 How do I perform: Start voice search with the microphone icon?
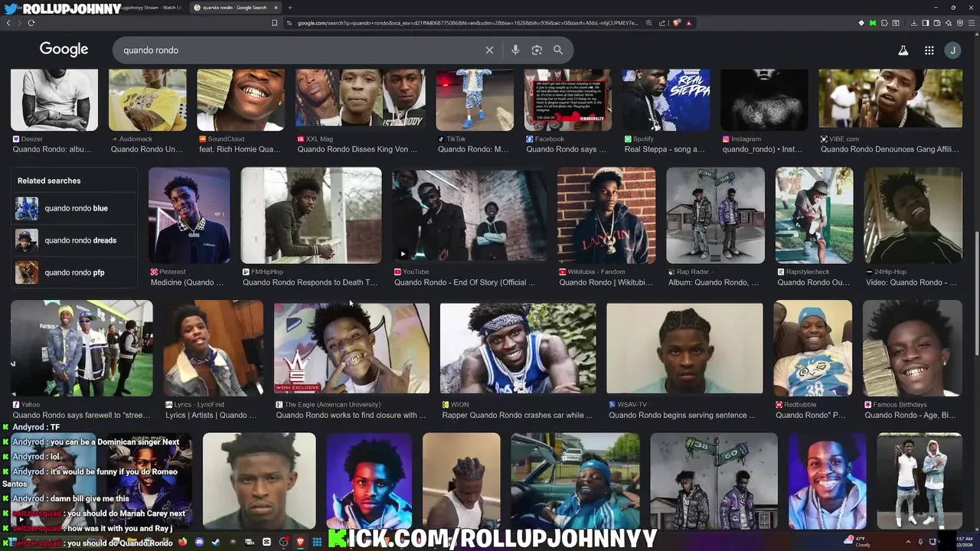point(515,50)
